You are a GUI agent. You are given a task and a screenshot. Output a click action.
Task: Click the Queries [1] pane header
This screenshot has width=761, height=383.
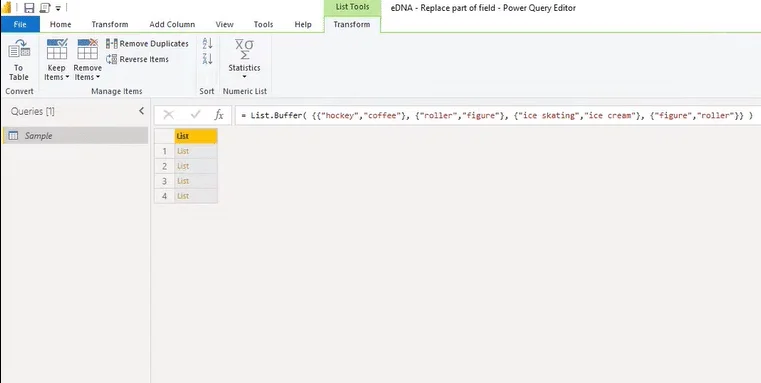[x=33, y=111]
